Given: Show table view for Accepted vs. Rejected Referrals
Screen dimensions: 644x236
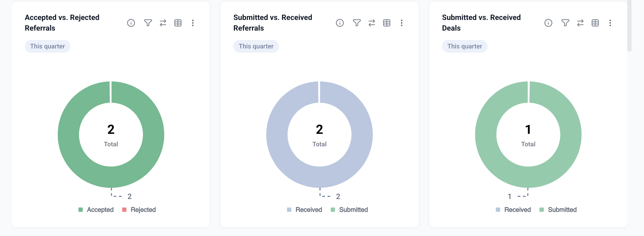Looking at the screenshot, I should pos(178,23).
